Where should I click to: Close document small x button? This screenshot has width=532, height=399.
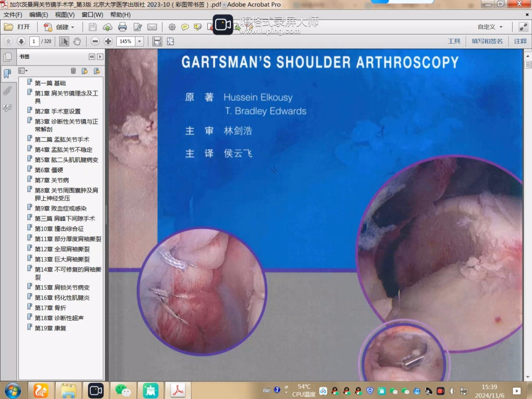527,15
